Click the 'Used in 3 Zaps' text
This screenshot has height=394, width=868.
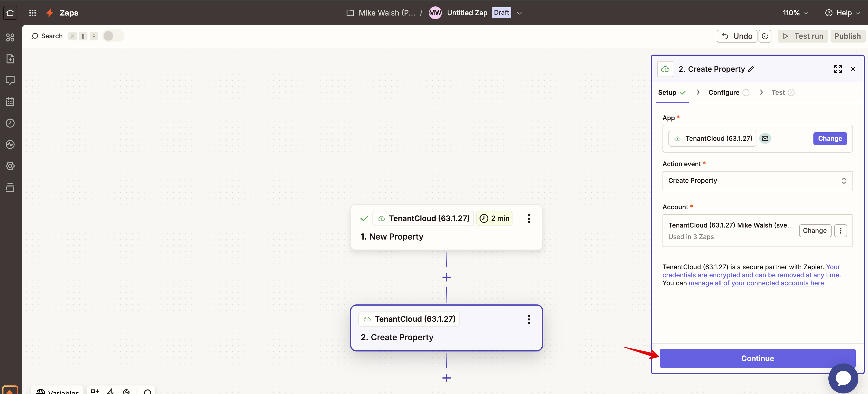click(x=691, y=237)
